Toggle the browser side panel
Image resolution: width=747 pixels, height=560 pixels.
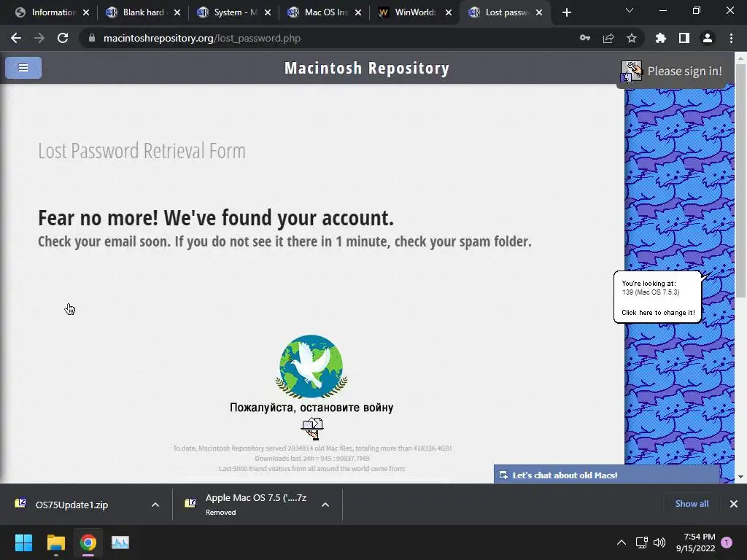pyautogui.click(x=684, y=38)
